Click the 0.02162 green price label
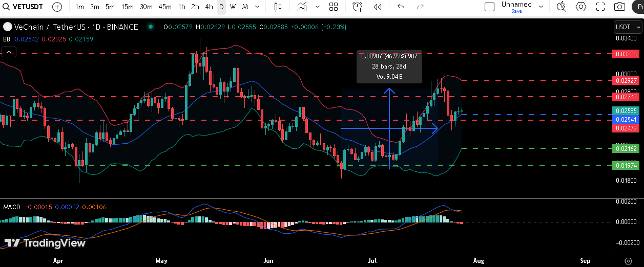The height and width of the screenshot is (267, 644). point(626,148)
